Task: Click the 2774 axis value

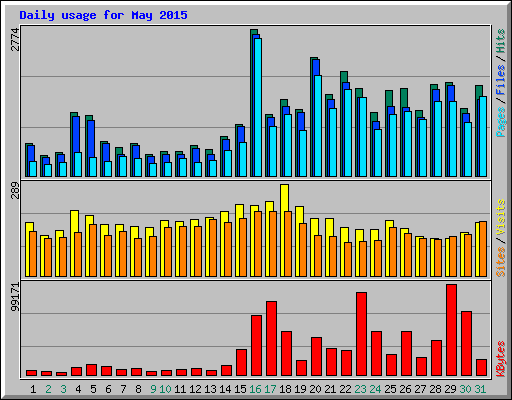Action: 15,40
